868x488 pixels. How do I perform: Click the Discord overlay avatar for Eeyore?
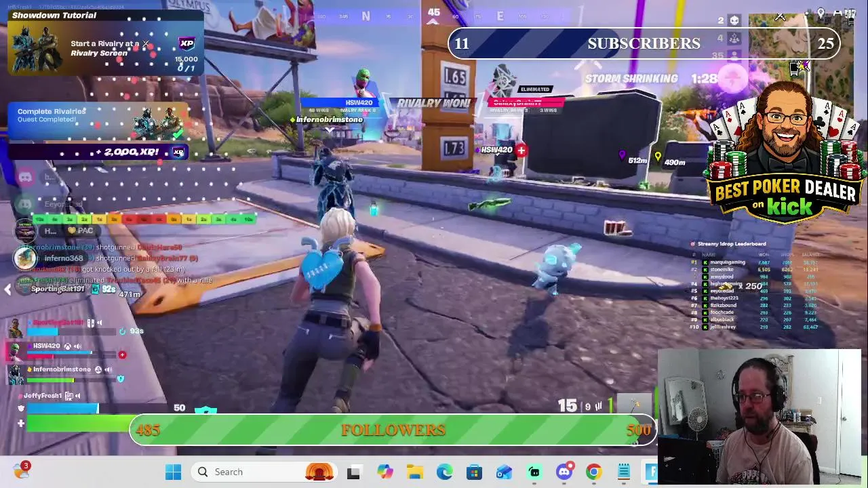25,203
